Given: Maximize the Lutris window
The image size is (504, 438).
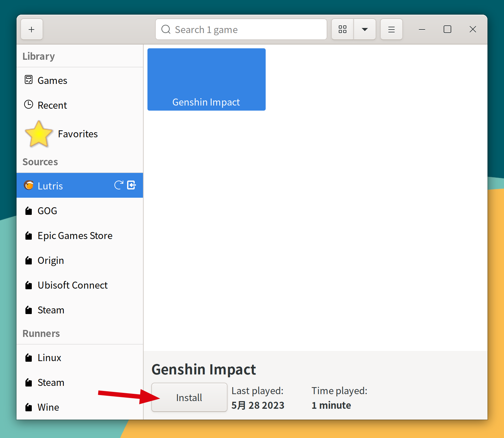Looking at the screenshot, I should [447, 30].
